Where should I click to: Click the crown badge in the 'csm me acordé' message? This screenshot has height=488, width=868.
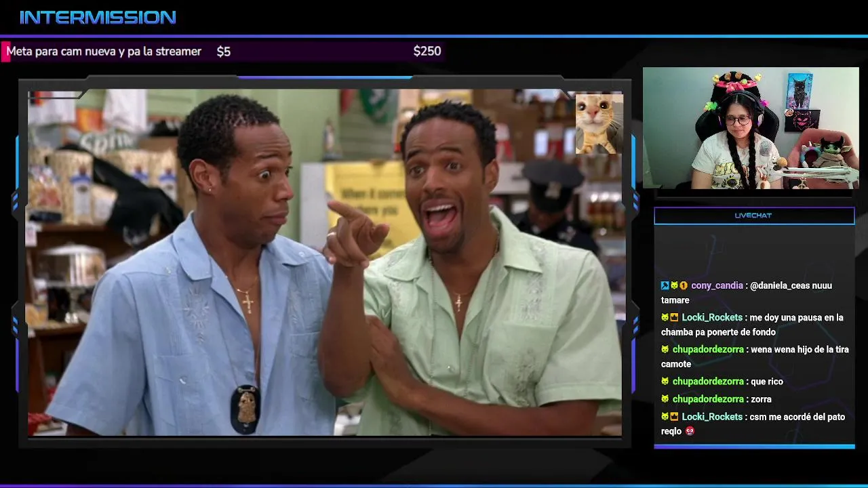click(x=675, y=416)
